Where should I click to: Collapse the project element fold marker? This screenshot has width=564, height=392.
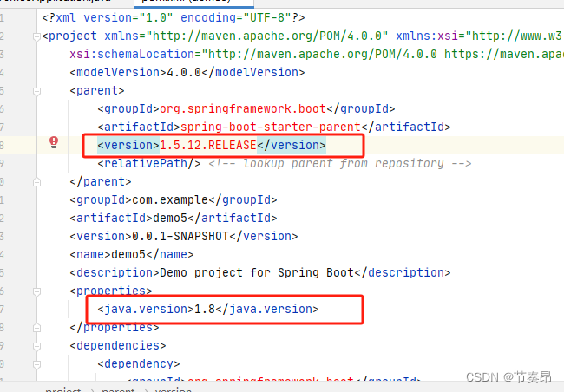point(36,36)
